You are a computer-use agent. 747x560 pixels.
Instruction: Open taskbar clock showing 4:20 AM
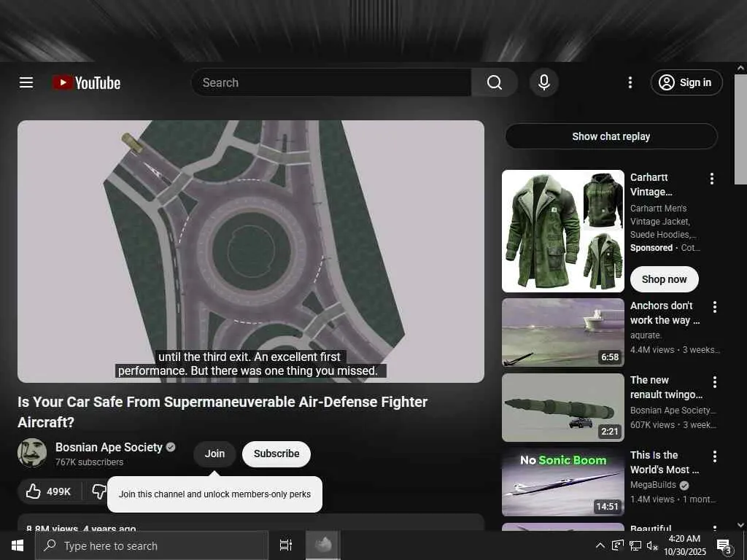point(684,545)
